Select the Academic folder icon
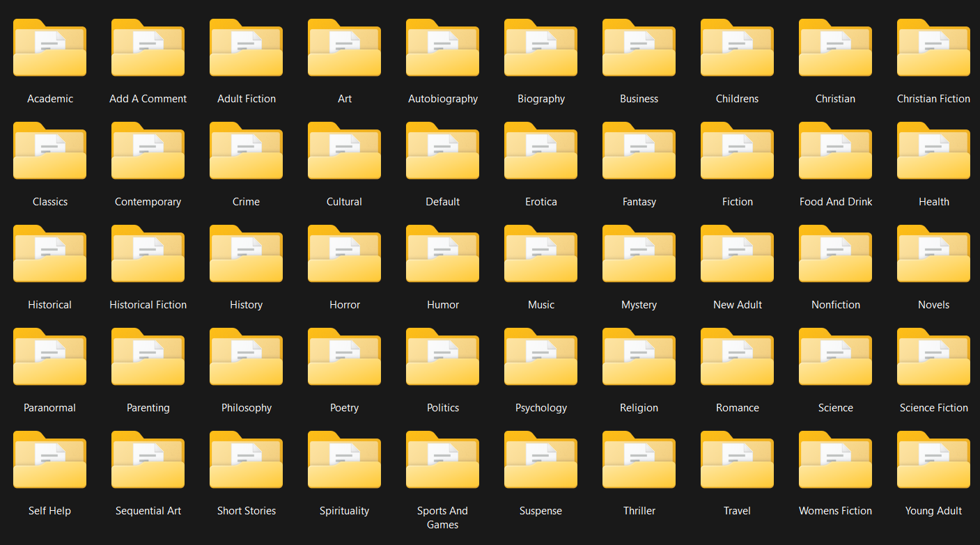The height and width of the screenshot is (545, 980). tap(49, 49)
